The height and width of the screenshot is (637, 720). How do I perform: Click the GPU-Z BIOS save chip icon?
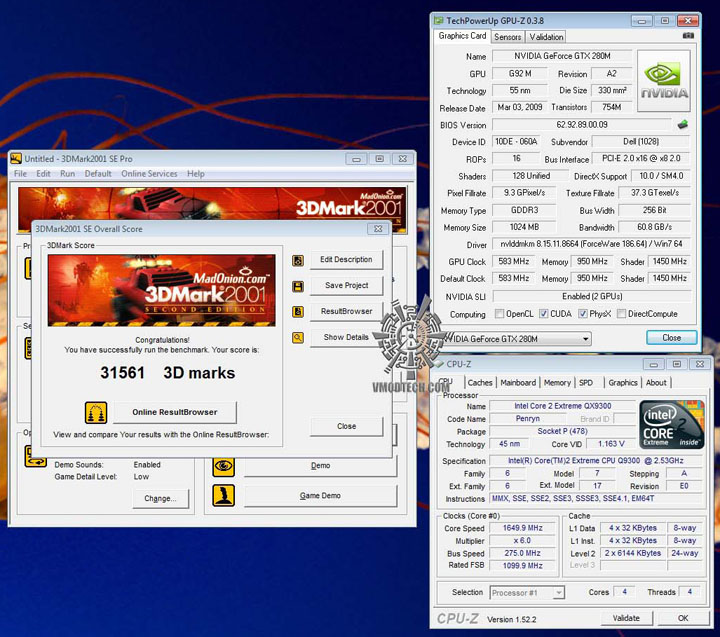pos(683,124)
